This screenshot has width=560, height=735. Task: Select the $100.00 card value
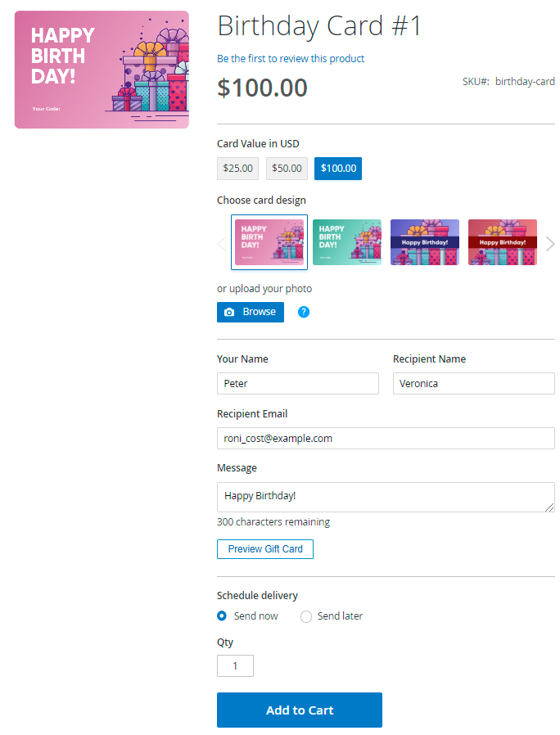point(338,169)
